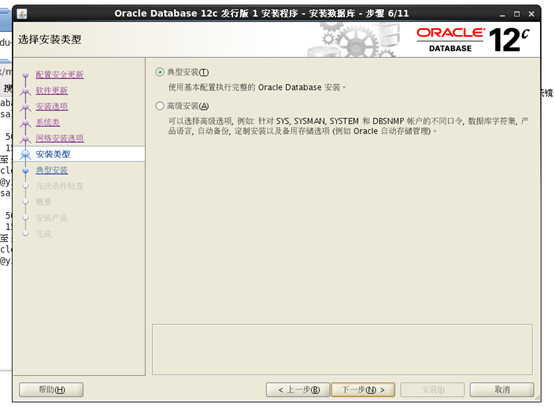Click the step bullet beside 配置安全更新
Viewport: 554px width, 407px height.
tap(25, 75)
